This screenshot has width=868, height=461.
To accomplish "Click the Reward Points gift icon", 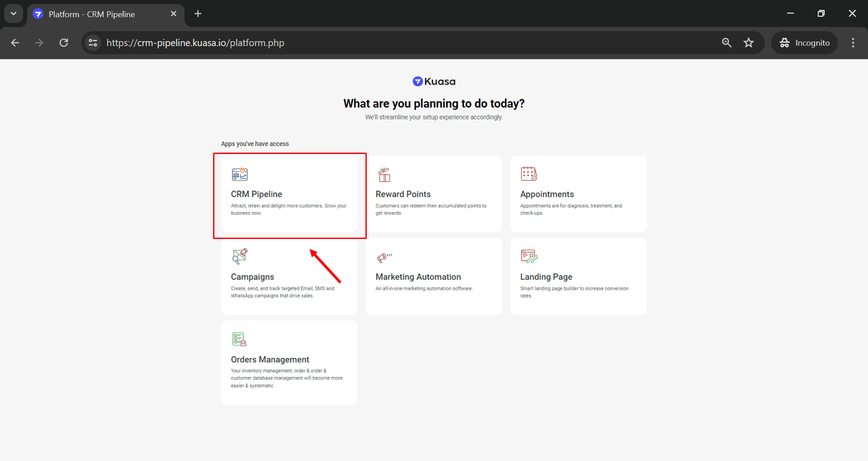I will [384, 175].
